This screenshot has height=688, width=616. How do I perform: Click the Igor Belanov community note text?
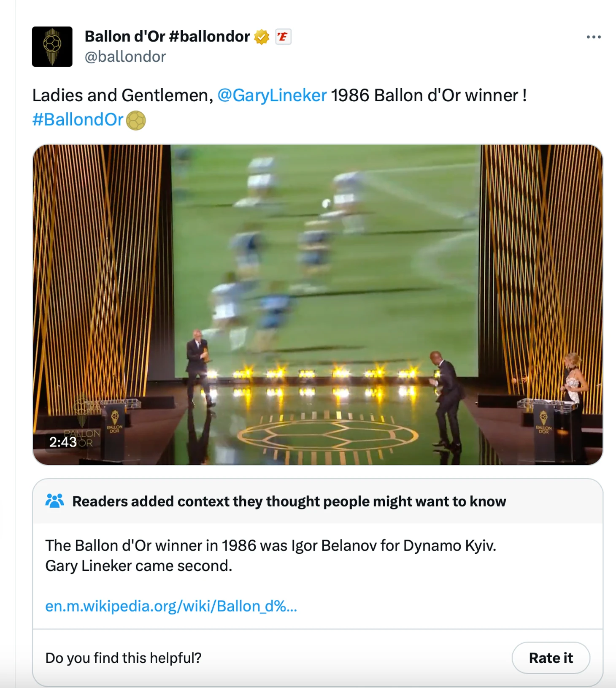tap(270, 555)
